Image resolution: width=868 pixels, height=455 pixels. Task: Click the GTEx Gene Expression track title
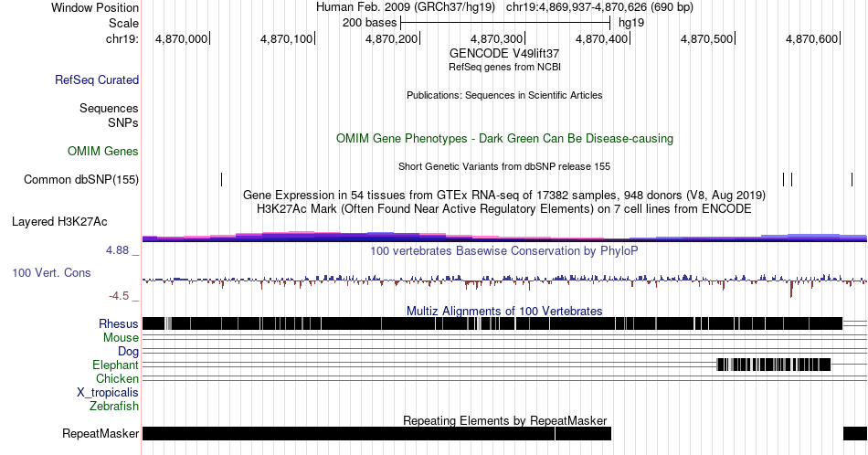click(504, 195)
